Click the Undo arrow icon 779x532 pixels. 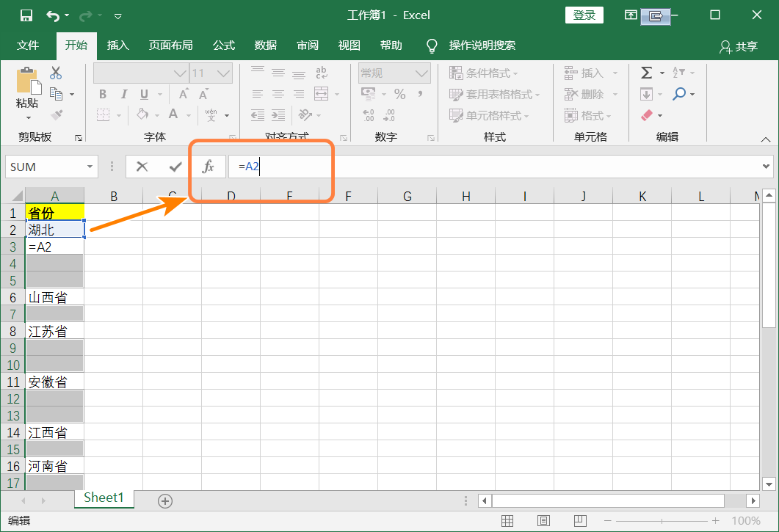[x=53, y=16]
